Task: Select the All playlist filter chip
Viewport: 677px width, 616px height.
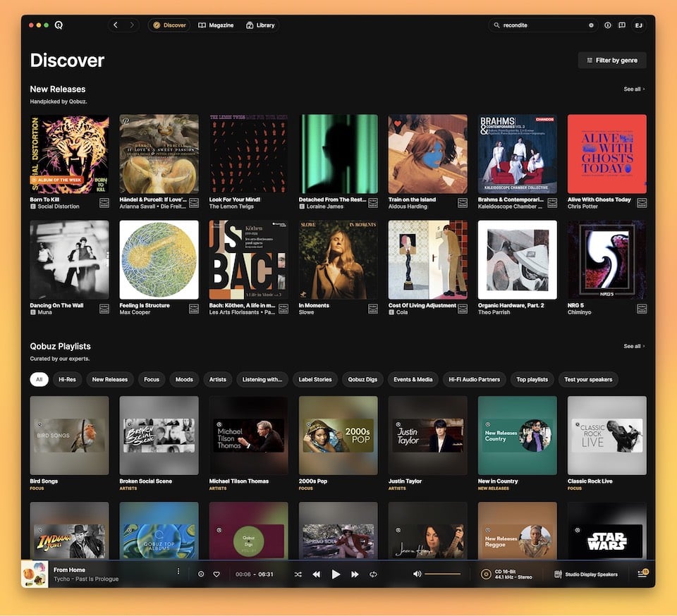Action: click(x=39, y=380)
